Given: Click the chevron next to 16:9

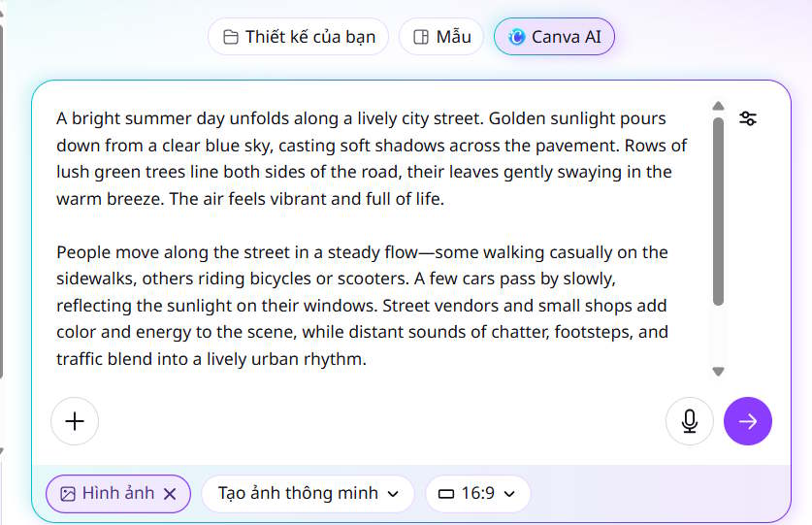Looking at the screenshot, I should [x=509, y=494].
